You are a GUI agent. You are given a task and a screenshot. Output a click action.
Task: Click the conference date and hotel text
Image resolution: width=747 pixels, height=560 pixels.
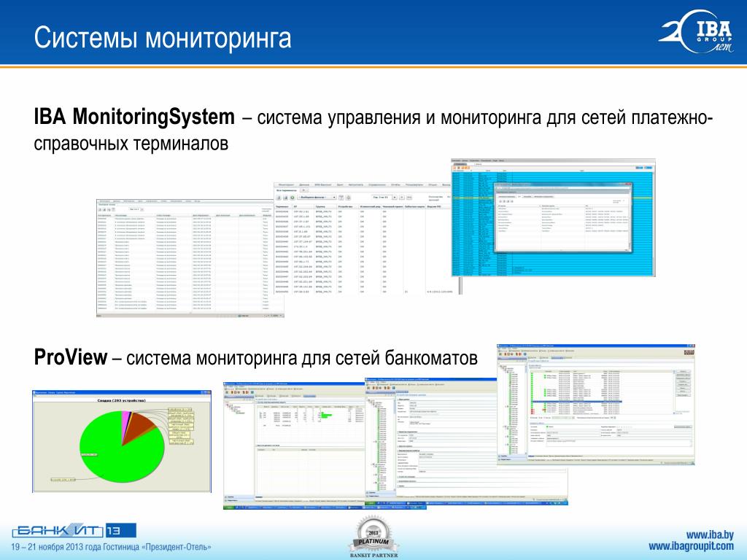point(111,547)
